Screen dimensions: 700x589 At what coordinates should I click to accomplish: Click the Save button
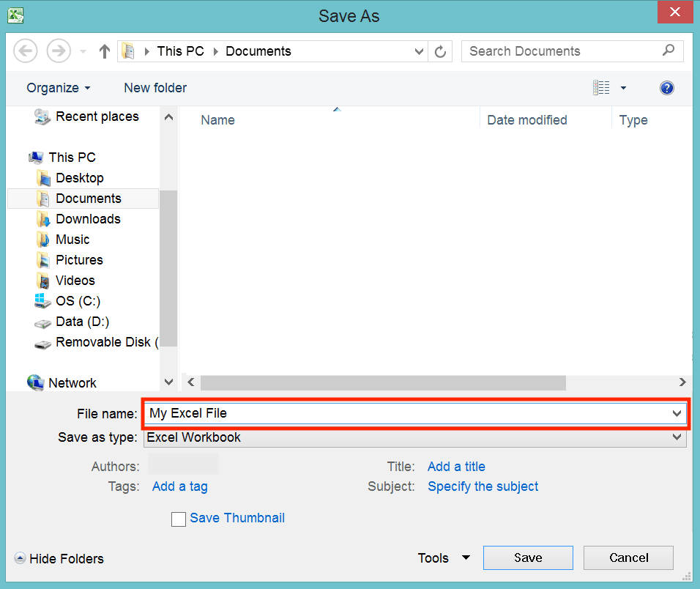pyautogui.click(x=528, y=557)
